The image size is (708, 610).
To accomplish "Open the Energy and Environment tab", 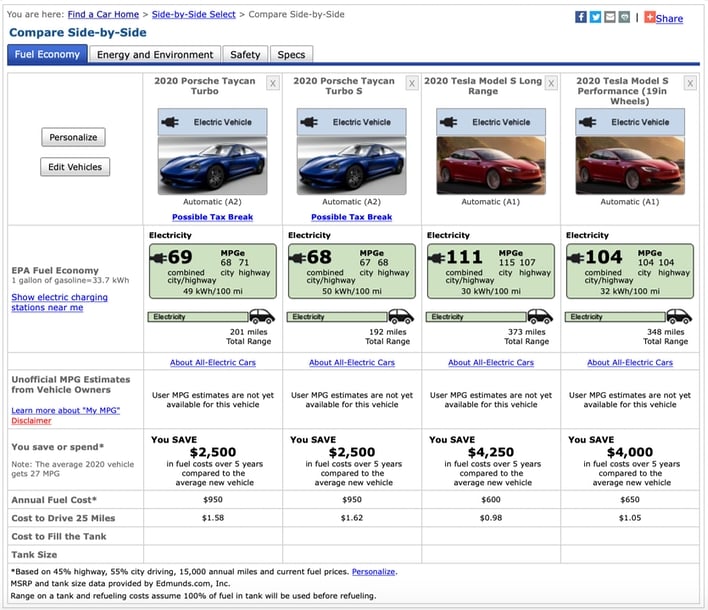I will click(155, 55).
